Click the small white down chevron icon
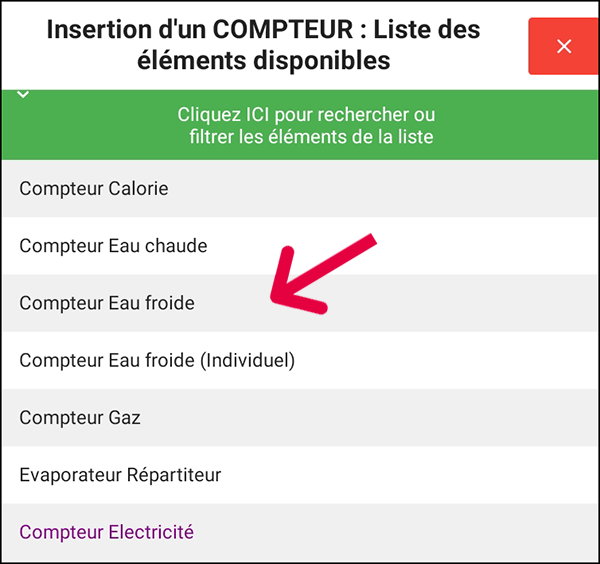The width and height of the screenshot is (600, 564). pos(24,95)
